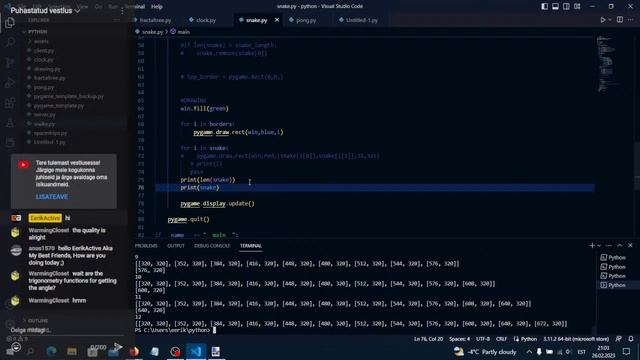Switch to the Untitled-1.py tab
Screen dimensions: 640x360
point(362,20)
